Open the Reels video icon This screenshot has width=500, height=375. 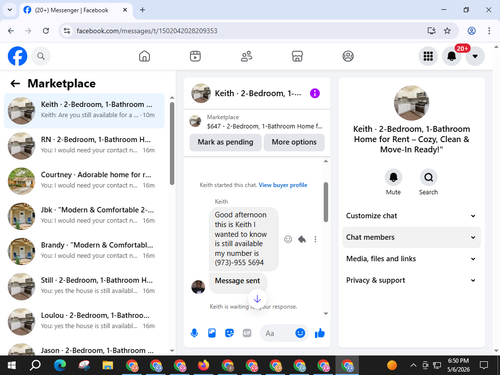pyautogui.click(x=195, y=56)
